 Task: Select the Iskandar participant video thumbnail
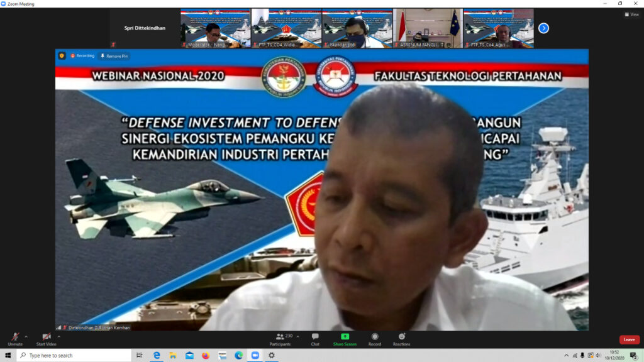tap(357, 28)
